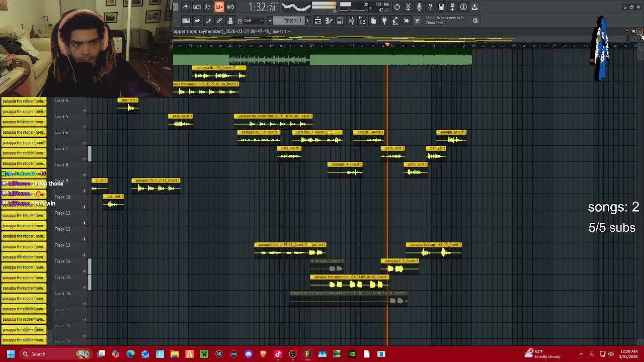The width and height of the screenshot is (644, 362).
Task: Click the scissors audio editor icon
Action: tap(408, 7)
